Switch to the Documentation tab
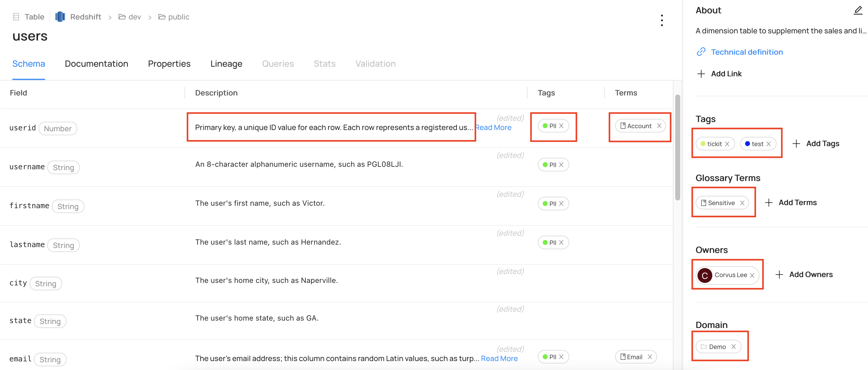868x370 pixels. tap(96, 64)
